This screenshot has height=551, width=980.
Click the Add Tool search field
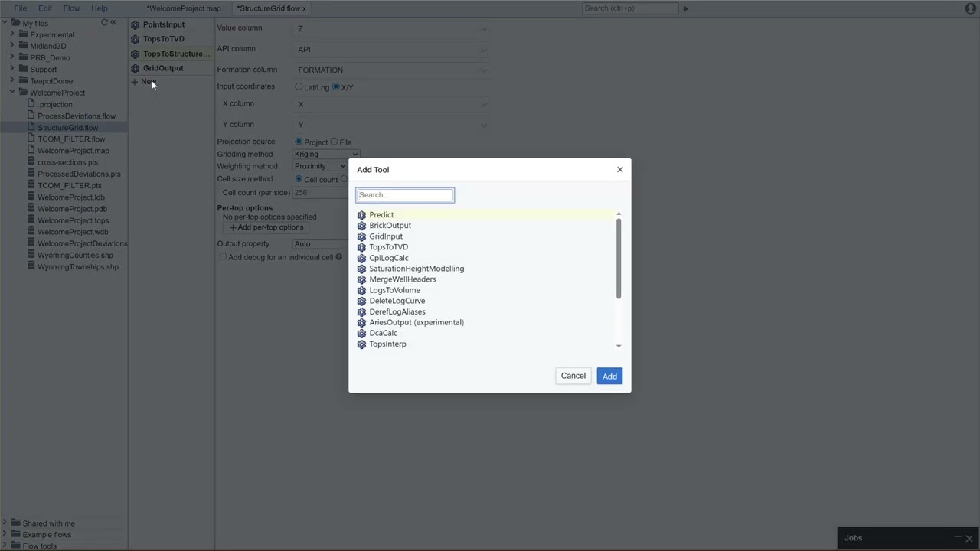[x=405, y=195]
